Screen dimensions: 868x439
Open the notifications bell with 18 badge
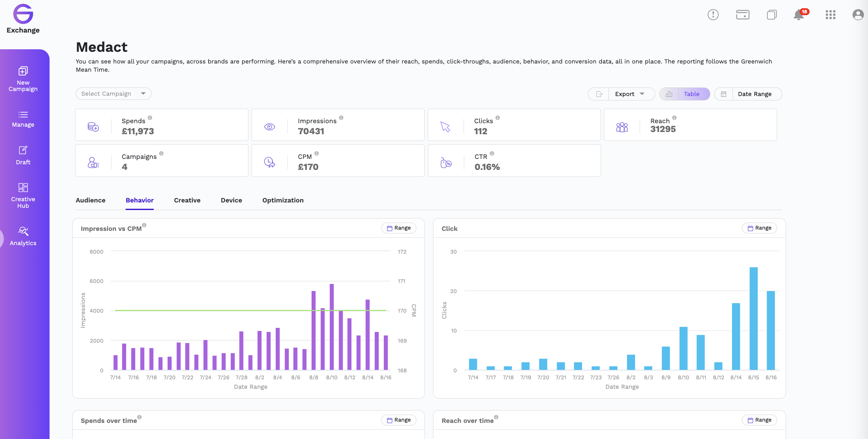pos(800,15)
